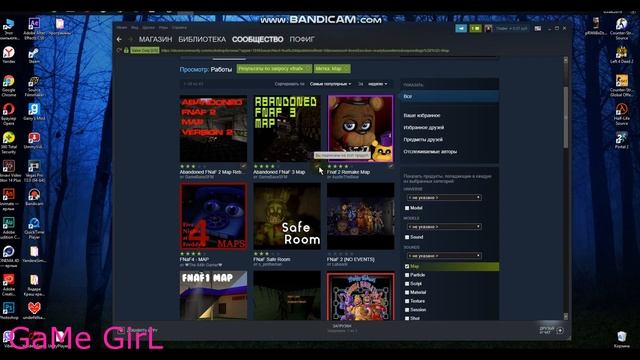Screen dimensions: 640x360
Task: Enable the Texture checkbox filter
Action: click(407, 301)
